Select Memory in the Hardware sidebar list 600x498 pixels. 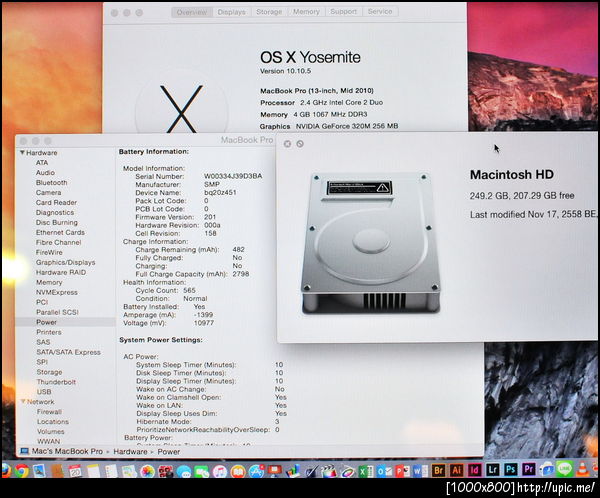(x=49, y=282)
